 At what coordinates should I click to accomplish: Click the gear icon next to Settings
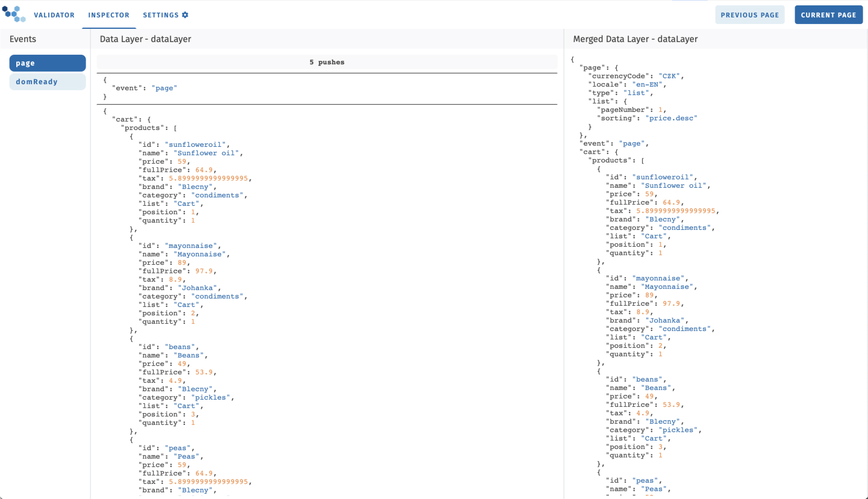click(x=186, y=14)
